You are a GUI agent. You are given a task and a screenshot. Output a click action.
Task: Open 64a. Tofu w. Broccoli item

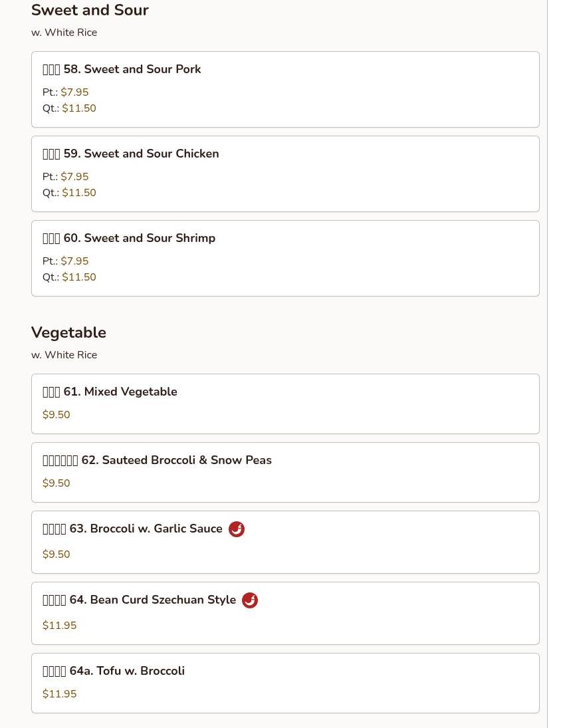[x=285, y=683]
